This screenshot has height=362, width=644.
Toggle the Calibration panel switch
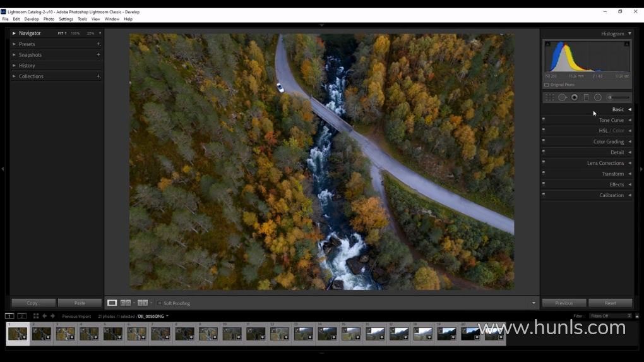pyautogui.click(x=544, y=194)
